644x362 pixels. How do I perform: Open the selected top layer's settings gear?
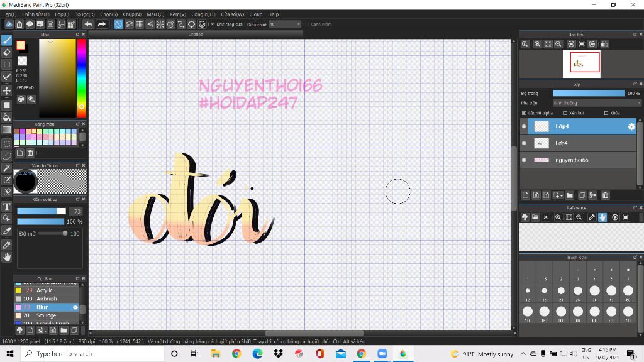tap(631, 127)
